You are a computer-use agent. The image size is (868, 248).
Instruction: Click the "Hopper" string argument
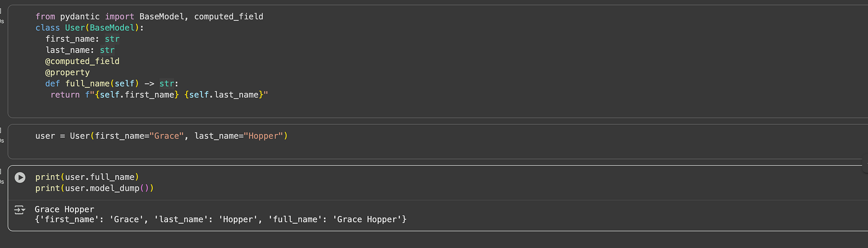click(263, 136)
